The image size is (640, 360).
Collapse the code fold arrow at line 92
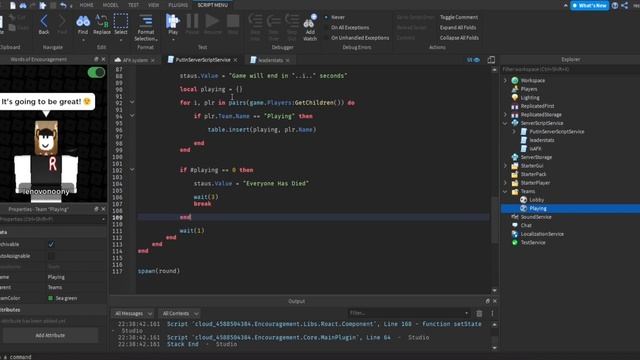tap(132, 102)
